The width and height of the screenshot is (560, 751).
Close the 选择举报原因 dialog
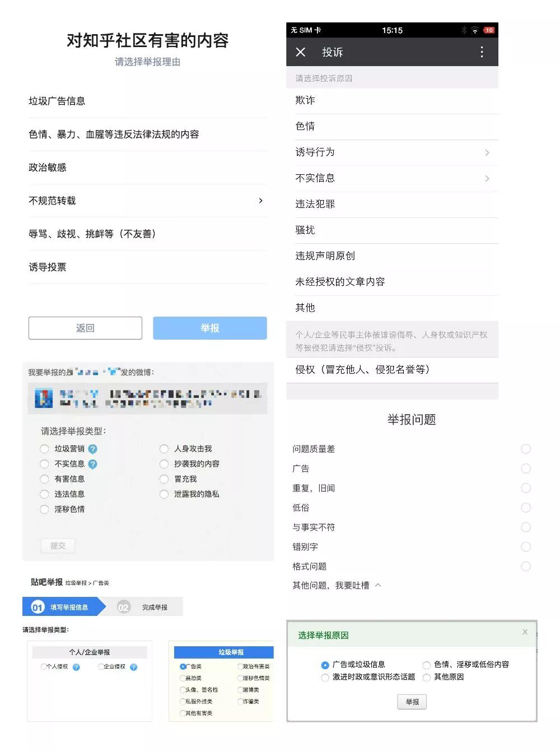[x=525, y=632]
